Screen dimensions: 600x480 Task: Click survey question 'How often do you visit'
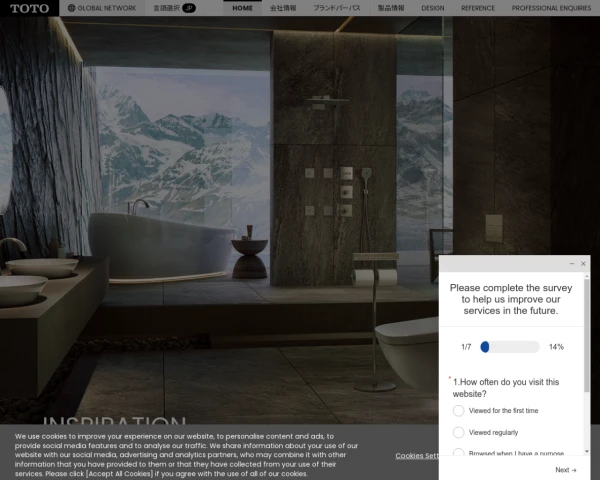point(506,388)
